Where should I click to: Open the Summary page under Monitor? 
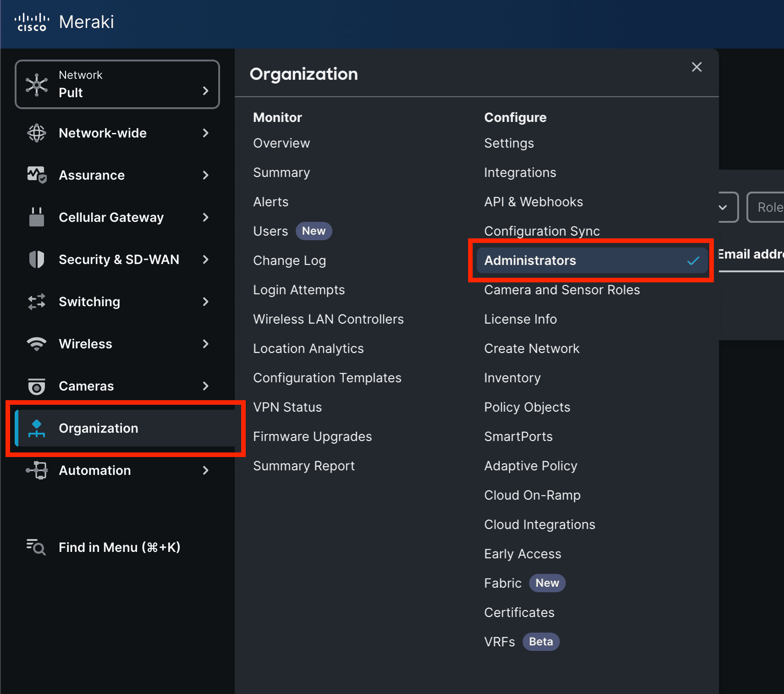coord(282,172)
